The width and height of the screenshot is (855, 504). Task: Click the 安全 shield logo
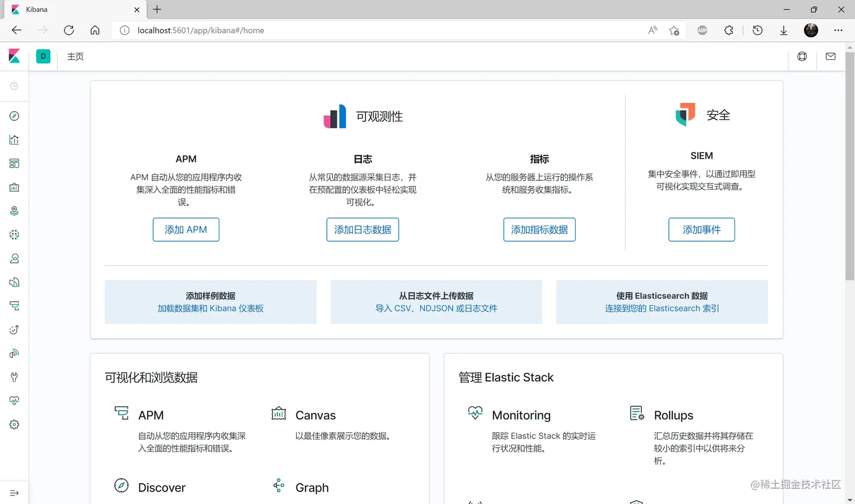point(685,115)
